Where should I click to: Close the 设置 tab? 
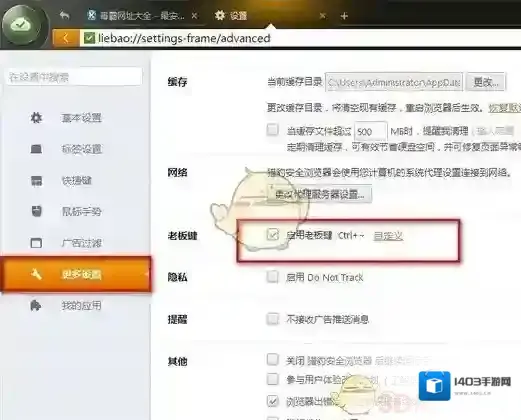pyautogui.click(x=322, y=16)
